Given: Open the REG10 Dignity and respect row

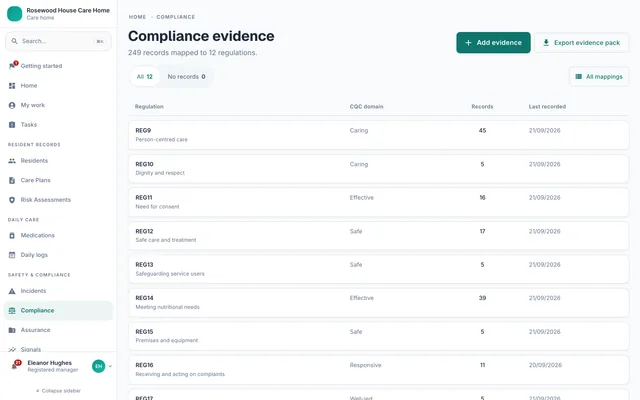Looking at the screenshot, I should (378, 169).
